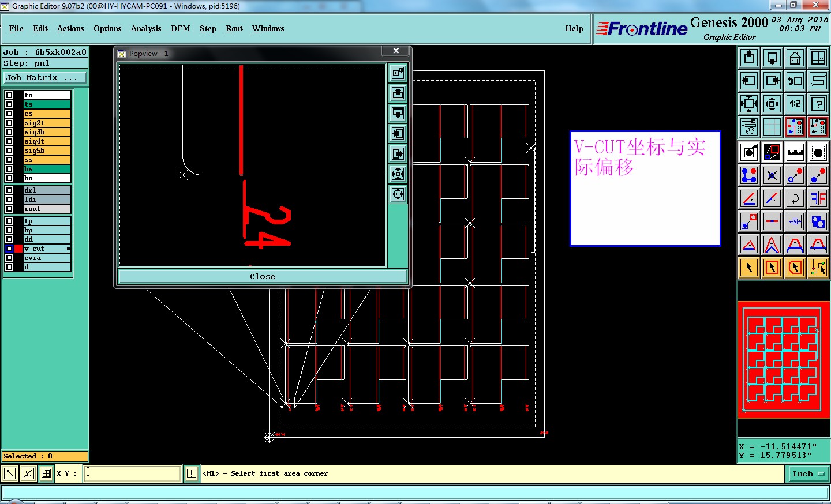
Task: Select the dd layer name
Action: [47, 239]
